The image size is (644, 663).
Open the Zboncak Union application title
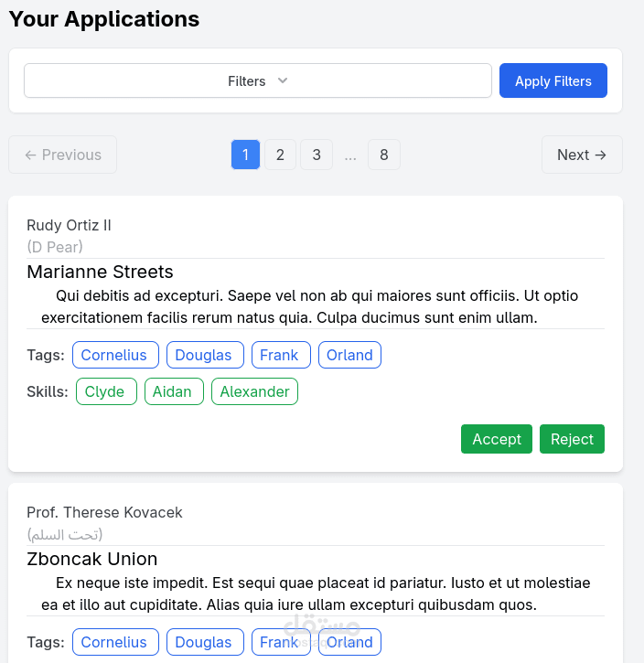tap(91, 559)
